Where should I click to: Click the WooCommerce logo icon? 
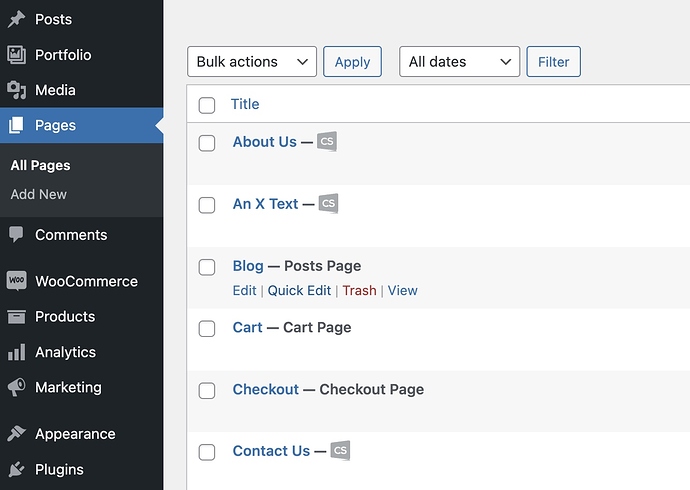pyautogui.click(x=16, y=281)
